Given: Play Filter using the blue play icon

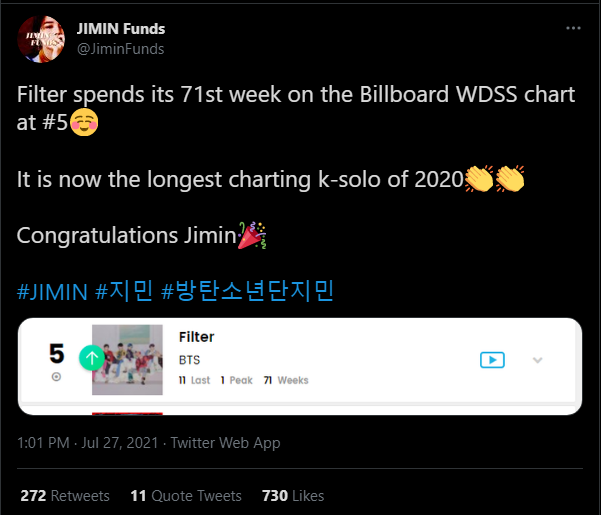Looking at the screenshot, I should [x=492, y=360].
